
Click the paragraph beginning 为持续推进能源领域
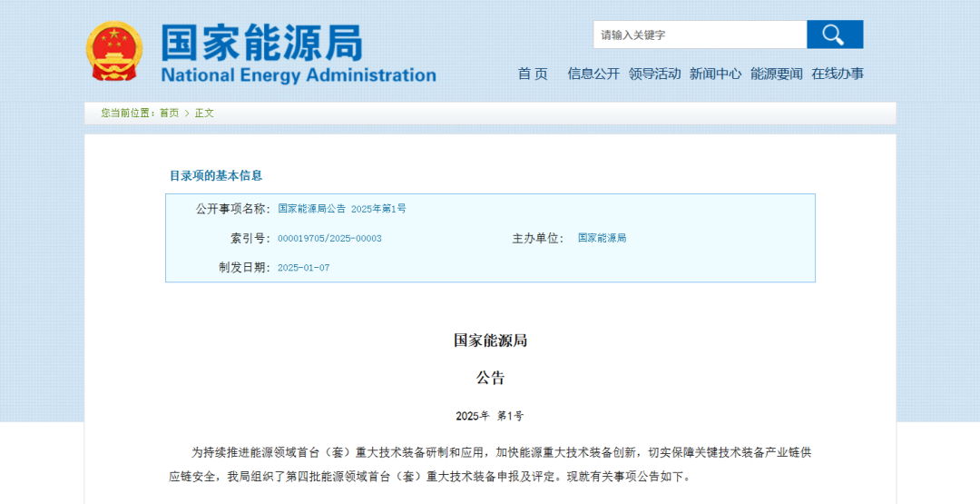tap(491, 464)
